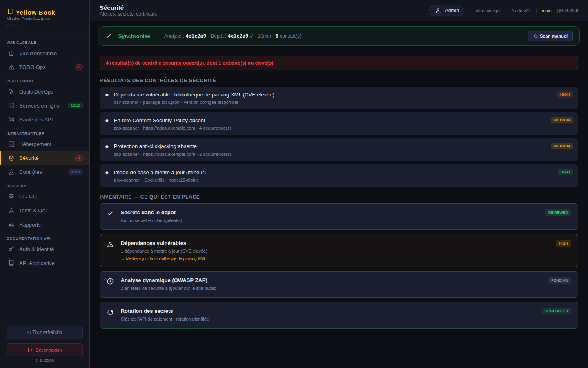This screenshot has height=368, width=588.
Task: Click the warning triangle icon beside TODO Ops
Action: pos(11,67)
